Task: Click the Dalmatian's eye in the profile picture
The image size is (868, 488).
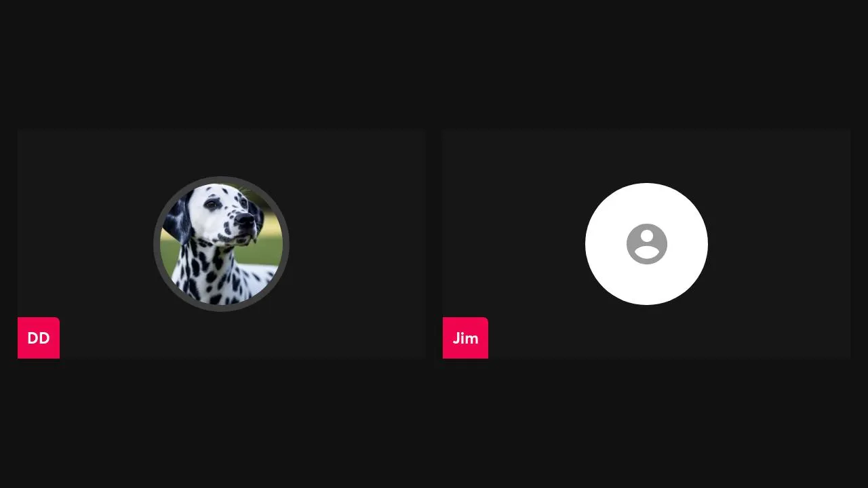Action: click(212, 203)
